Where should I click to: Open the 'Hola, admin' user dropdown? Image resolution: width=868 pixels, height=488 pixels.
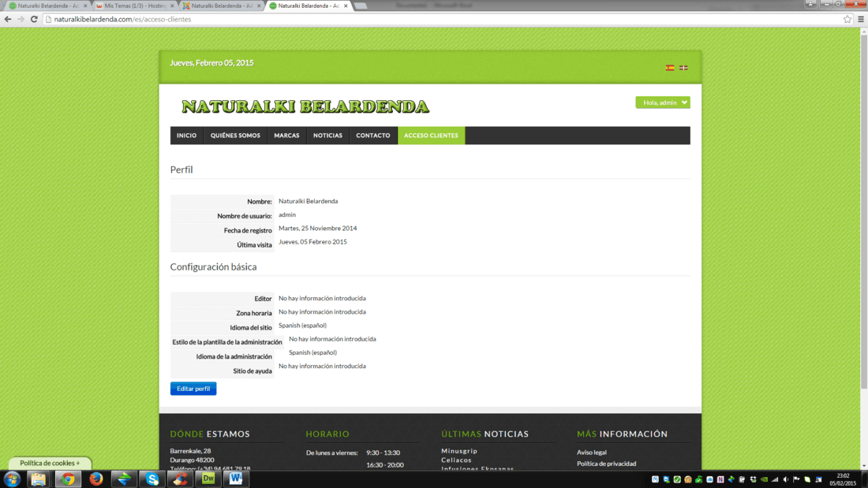[x=663, y=102]
